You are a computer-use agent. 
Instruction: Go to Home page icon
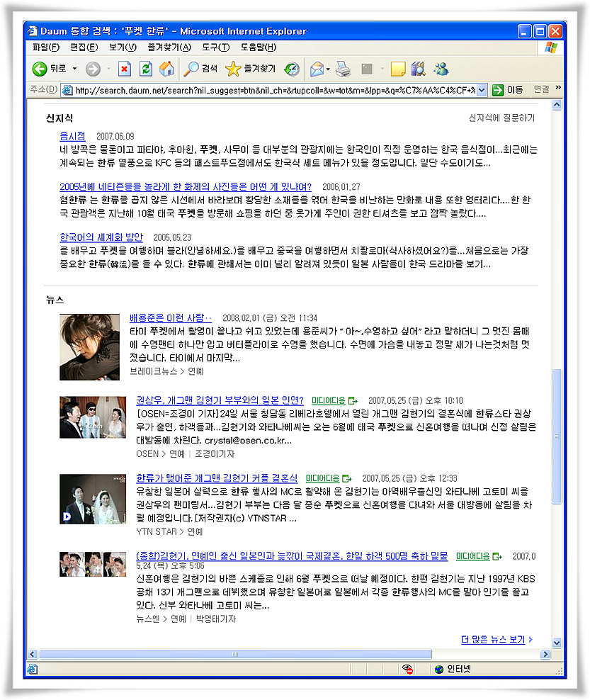[167, 69]
